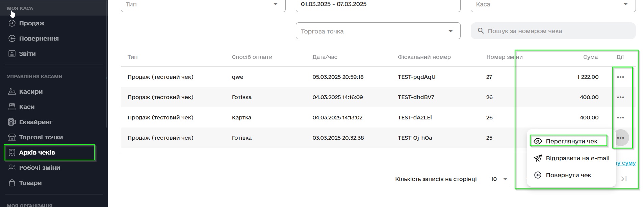Choose Повернути чек option
Screen dimensions: 644x207
pos(571,175)
